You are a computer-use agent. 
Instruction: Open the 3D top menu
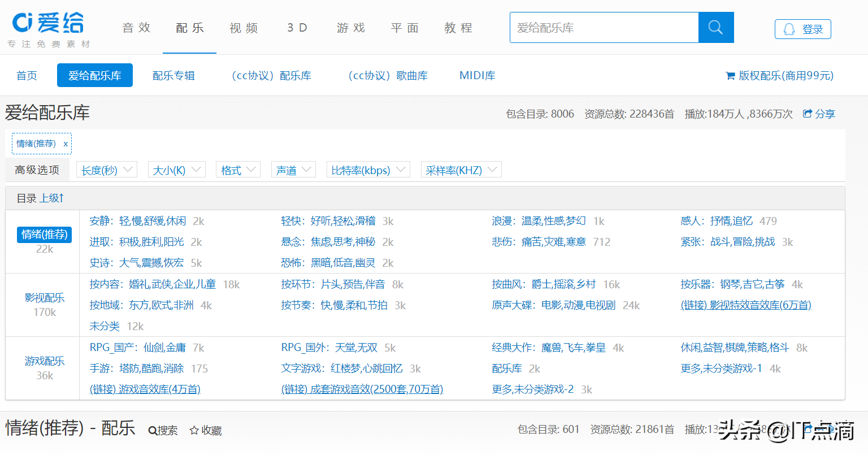click(297, 28)
